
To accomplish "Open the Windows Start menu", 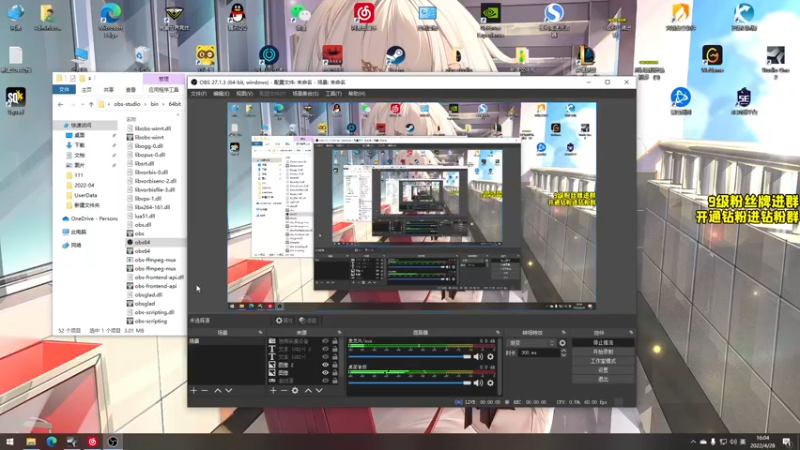I will tap(10, 441).
